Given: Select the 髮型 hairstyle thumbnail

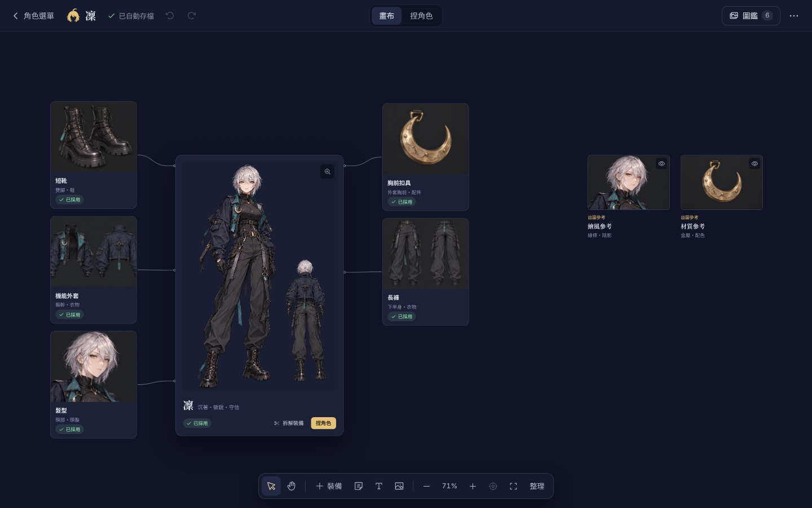Looking at the screenshot, I should (94, 367).
